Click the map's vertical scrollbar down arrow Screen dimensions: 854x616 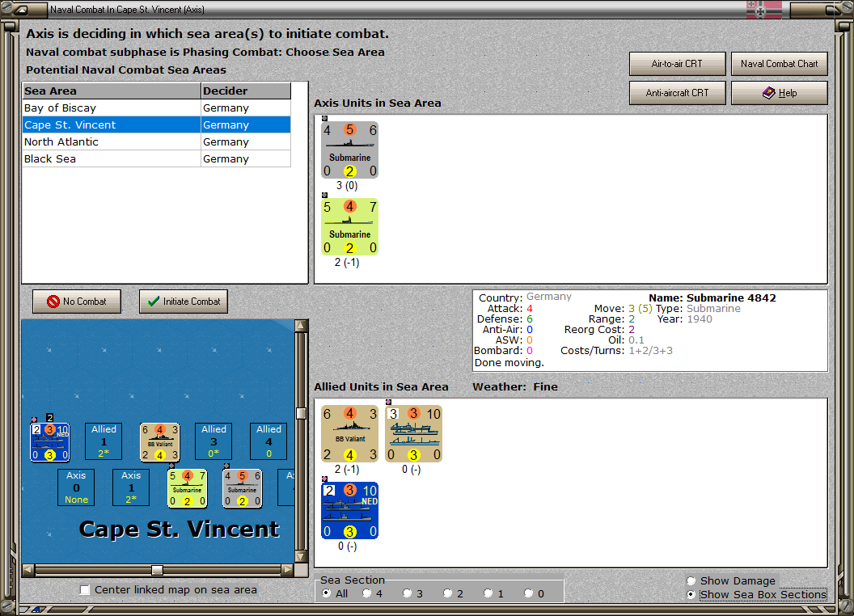point(301,557)
